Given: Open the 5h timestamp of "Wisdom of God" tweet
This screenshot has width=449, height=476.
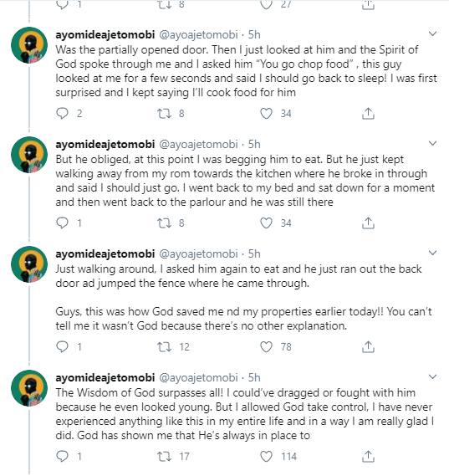Looking at the screenshot, I should [254, 377].
